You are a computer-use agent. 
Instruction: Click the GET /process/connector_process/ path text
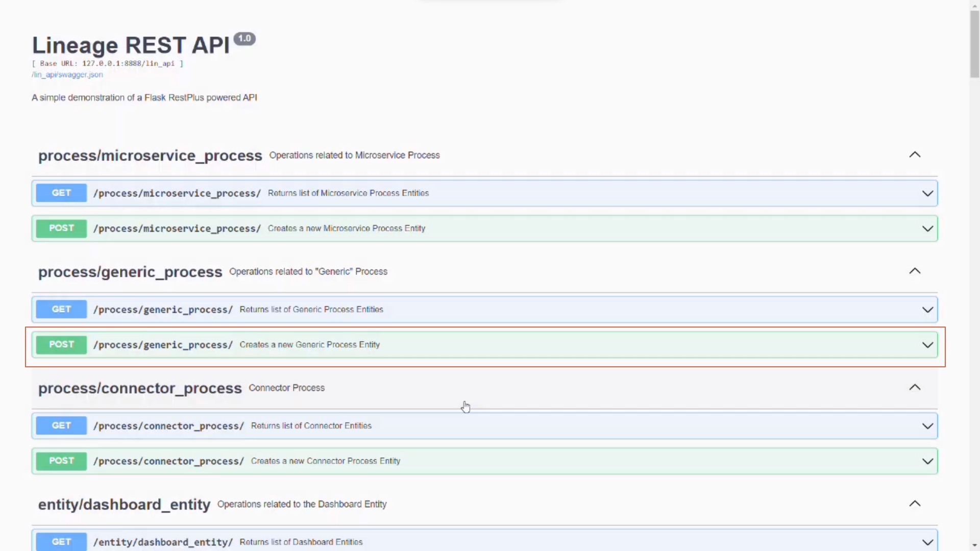pos(168,426)
